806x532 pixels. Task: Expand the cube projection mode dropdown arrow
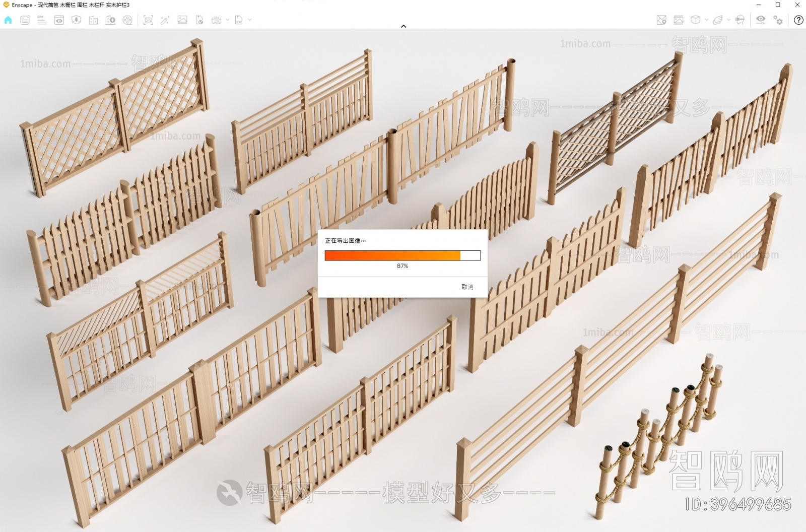pos(706,20)
